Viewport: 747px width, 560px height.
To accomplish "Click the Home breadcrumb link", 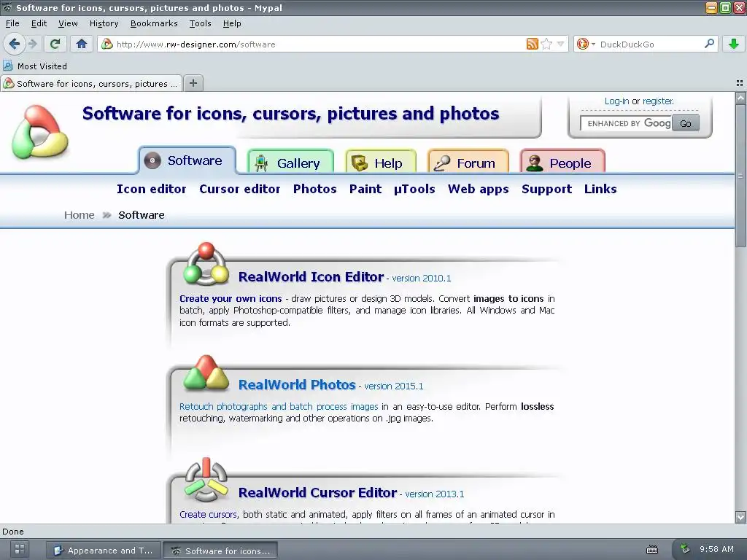I will [79, 215].
